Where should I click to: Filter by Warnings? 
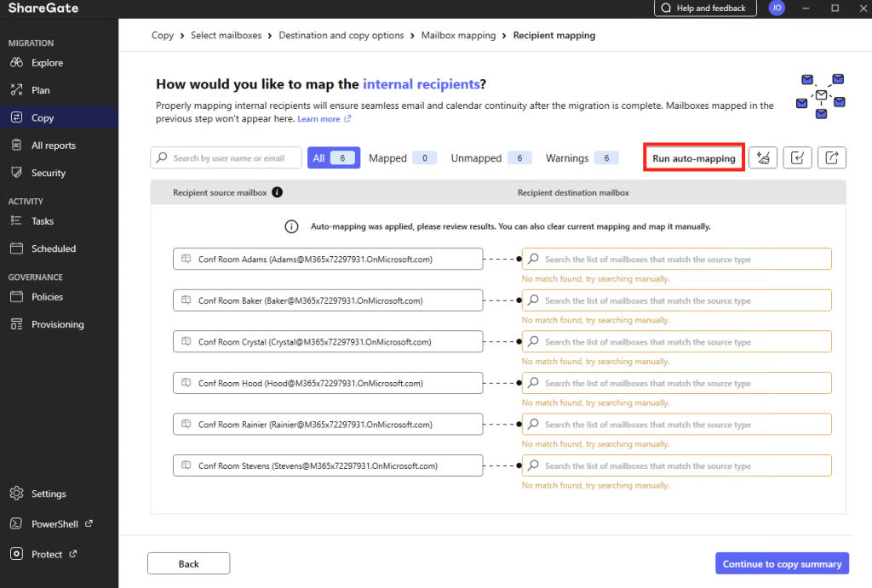click(x=581, y=157)
